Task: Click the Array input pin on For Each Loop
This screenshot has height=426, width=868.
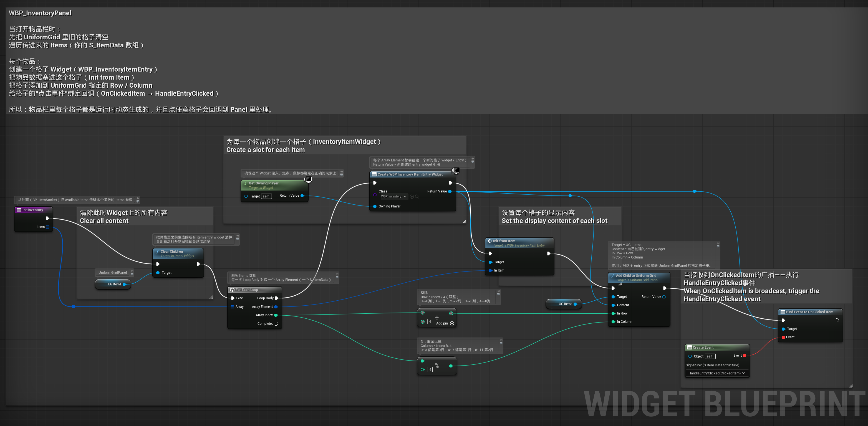Action: 233,307
